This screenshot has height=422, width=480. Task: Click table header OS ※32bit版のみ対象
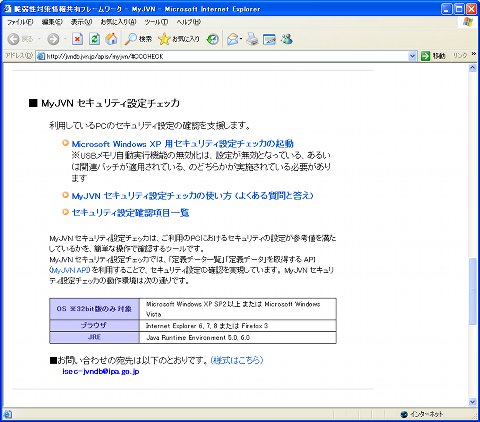[x=94, y=309]
